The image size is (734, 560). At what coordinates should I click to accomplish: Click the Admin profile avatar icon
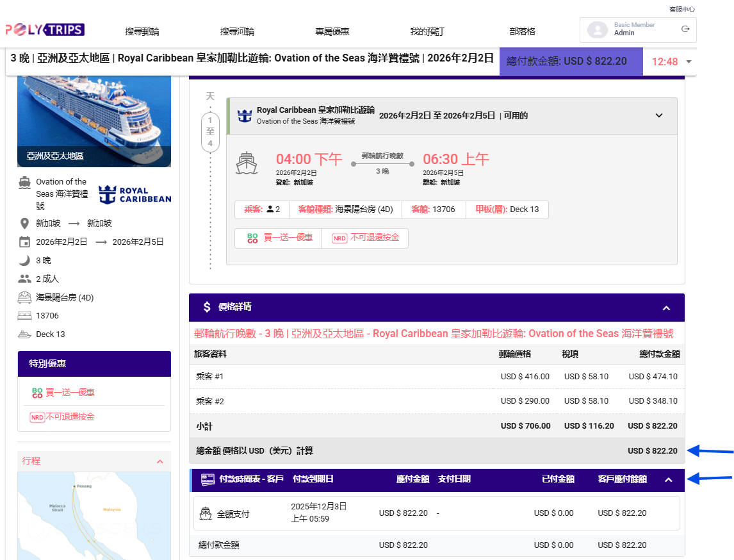click(597, 29)
